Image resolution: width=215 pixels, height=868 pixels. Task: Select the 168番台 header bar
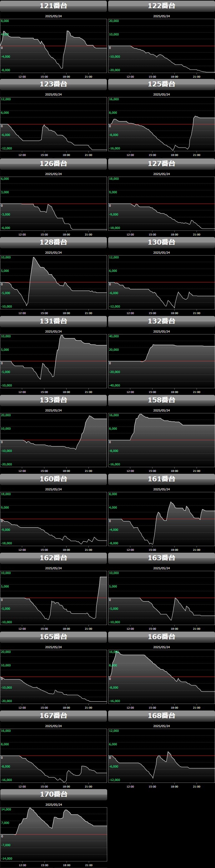pos(162,716)
